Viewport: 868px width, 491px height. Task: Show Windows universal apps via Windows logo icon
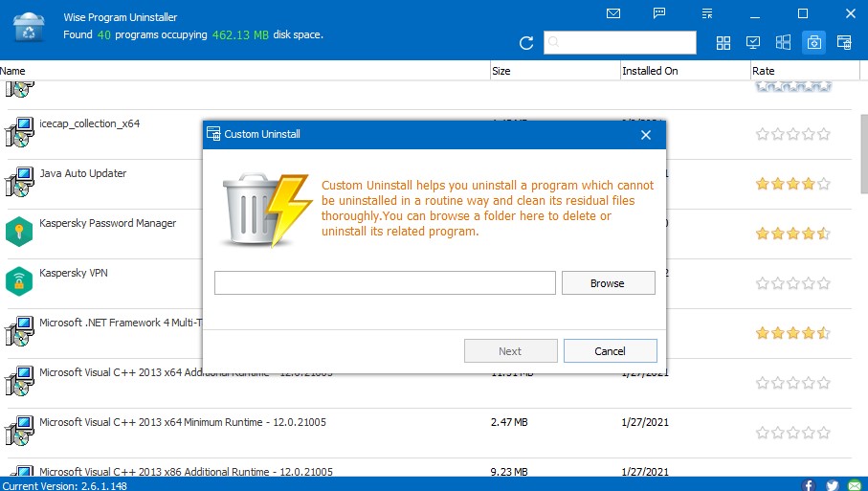(783, 43)
